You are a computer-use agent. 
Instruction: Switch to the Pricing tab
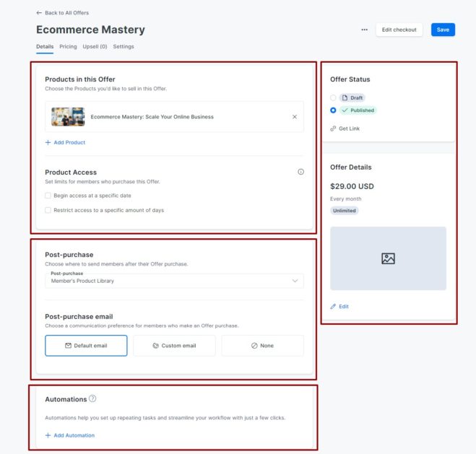tap(68, 46)
